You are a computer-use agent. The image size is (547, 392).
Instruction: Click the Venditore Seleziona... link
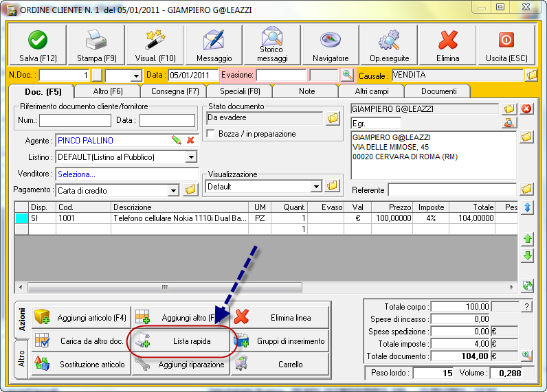pos(76,174)
